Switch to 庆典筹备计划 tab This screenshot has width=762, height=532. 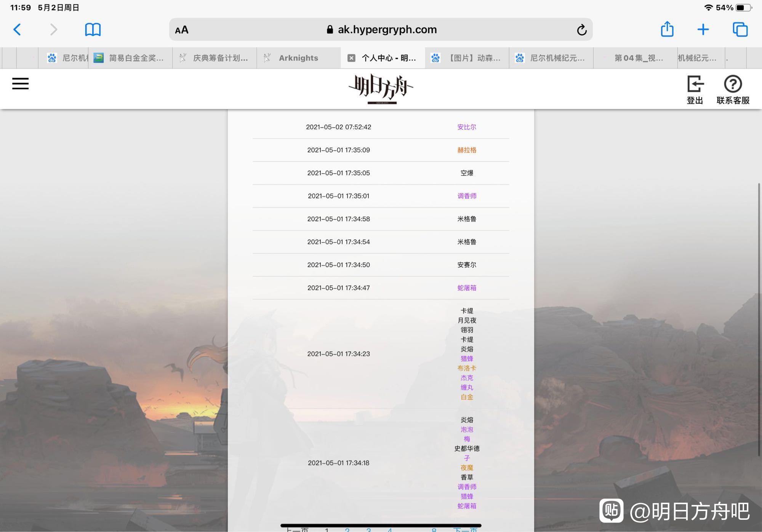pos(215,58)
